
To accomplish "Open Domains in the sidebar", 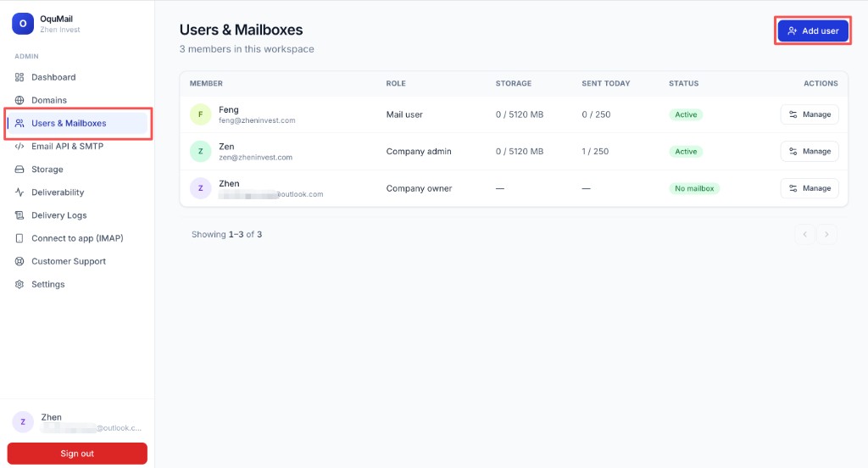I will point(77,100).
